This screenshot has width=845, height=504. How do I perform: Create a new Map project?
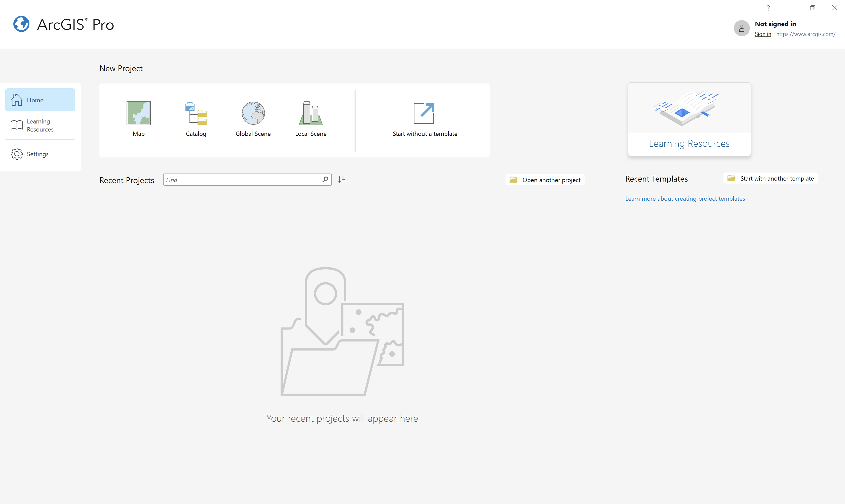click(x=138, y=119)
